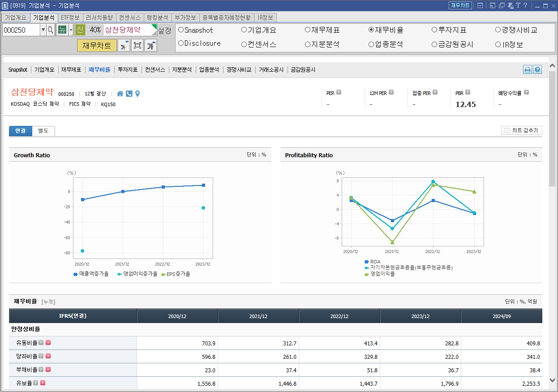Screen dimensions: 558x392
Task: Click the question mark help icon in title bar
Action: [525, 5]
